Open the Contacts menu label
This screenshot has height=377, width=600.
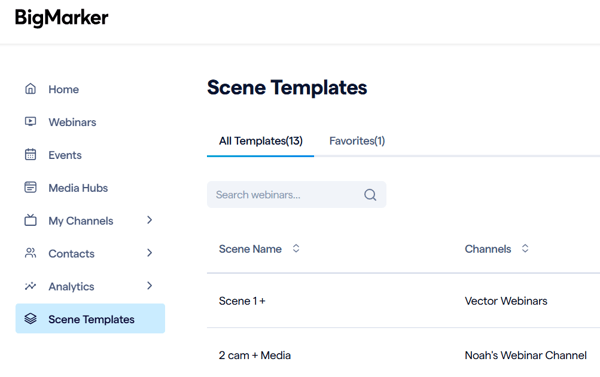71,254
